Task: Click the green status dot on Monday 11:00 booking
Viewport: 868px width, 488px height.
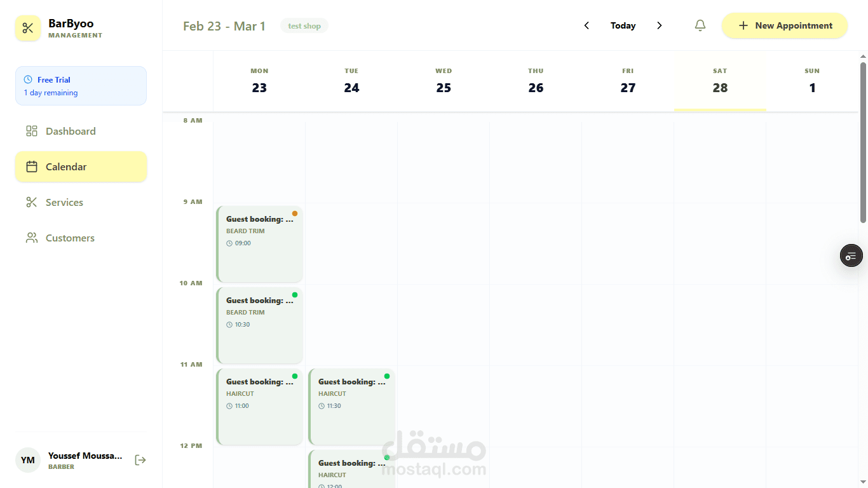Action: (x=295, y=376)
